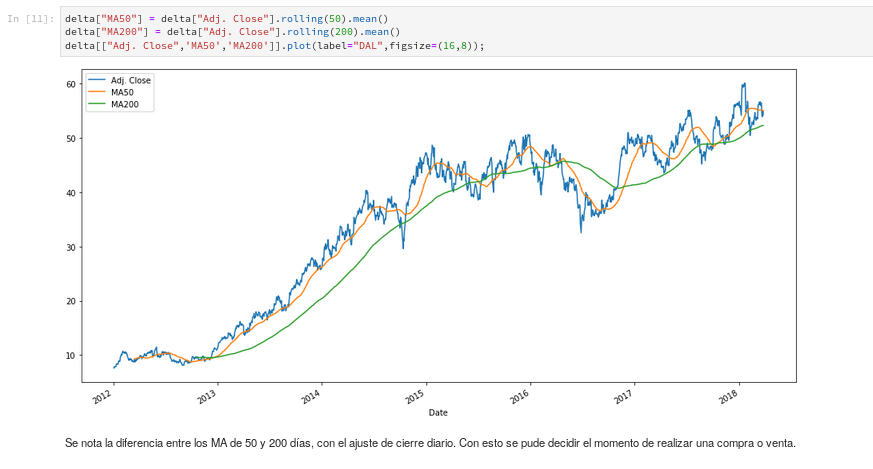
Task: Click the Spanish markdown text below the chart
Action: 430,443
